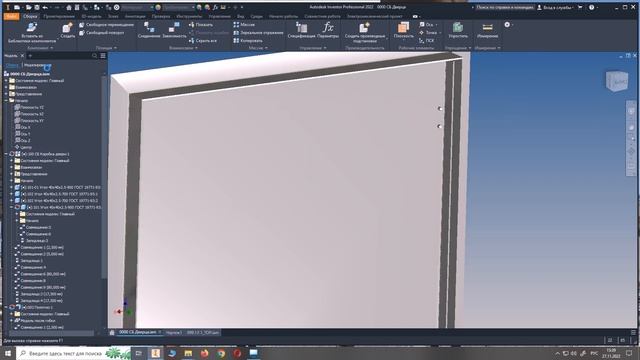Switch to the Эскиз ribbon tab
The height and width of the screenshot is (360, 640).
coord(113,16)
